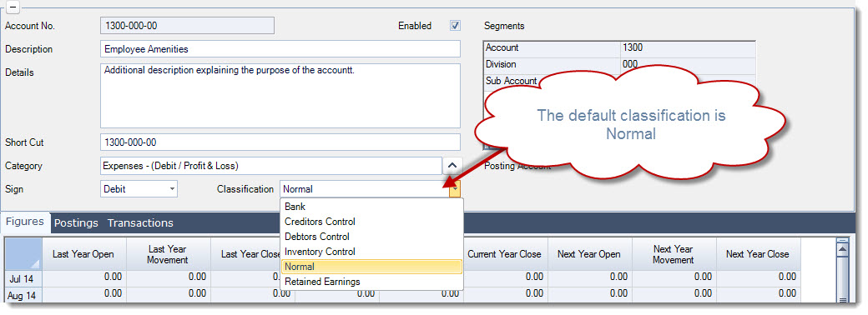Collapse the account panel with the minus button
Image resolution: width=868 pixels, height=315 pixels.
13,7
